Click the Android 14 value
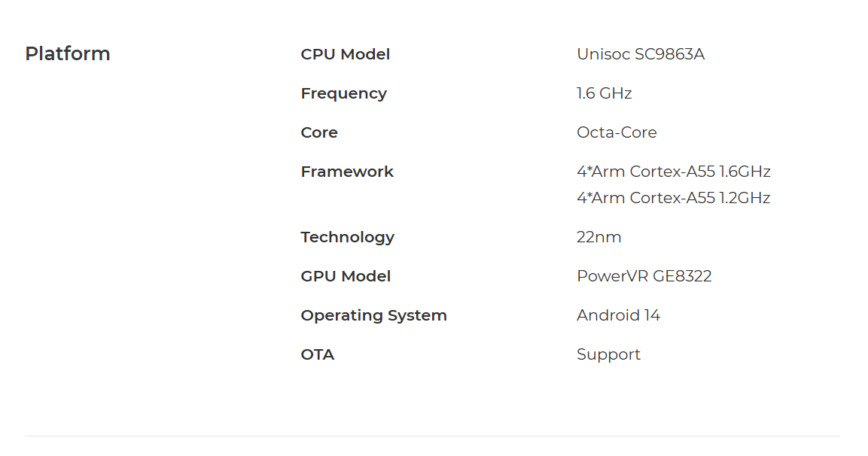The image size is (868, 456). [618, 315]
